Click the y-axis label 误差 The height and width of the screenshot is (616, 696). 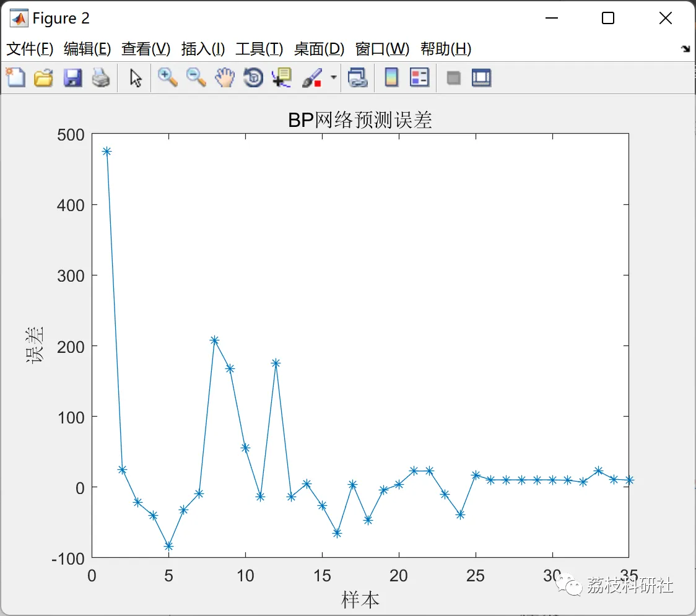pos(35,345)
